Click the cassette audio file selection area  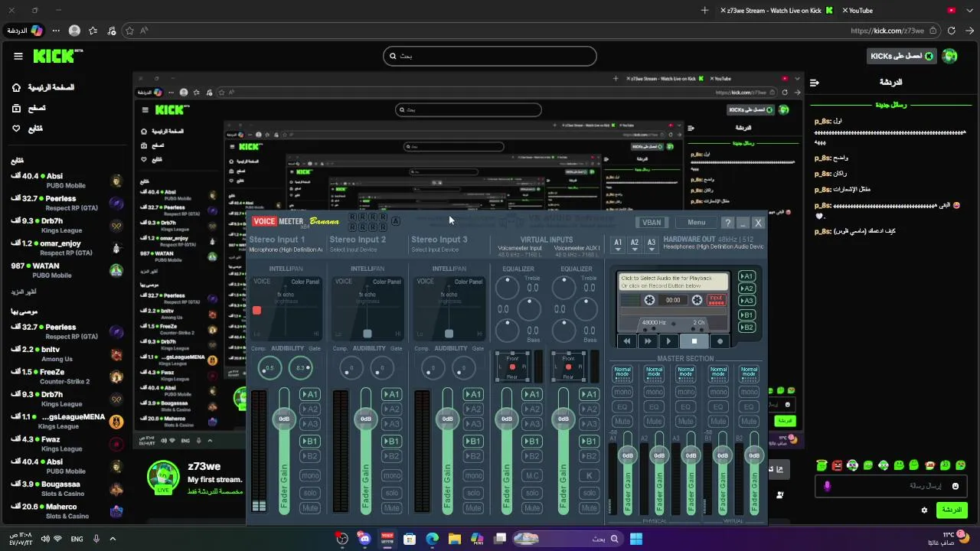[x=674, y=282]
